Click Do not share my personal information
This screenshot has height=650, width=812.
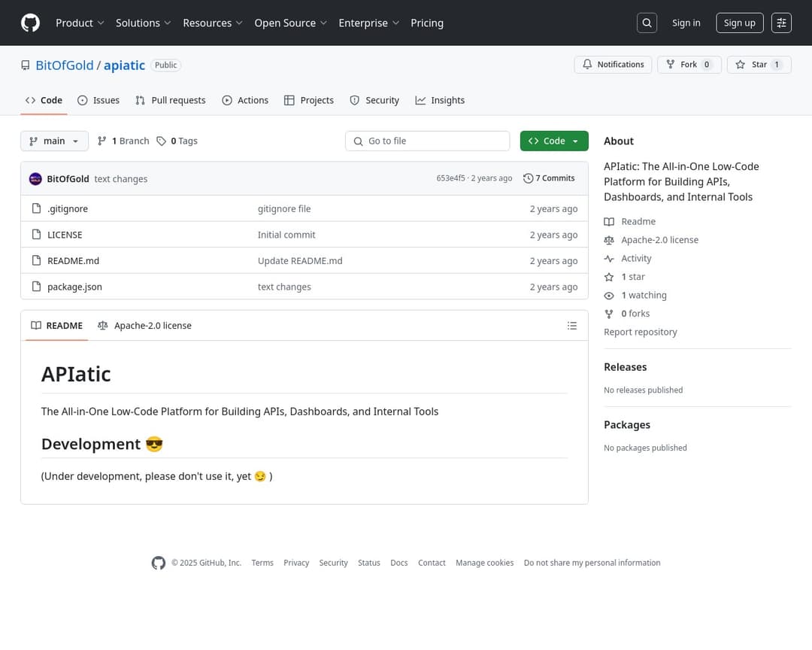tap(592, 563)
